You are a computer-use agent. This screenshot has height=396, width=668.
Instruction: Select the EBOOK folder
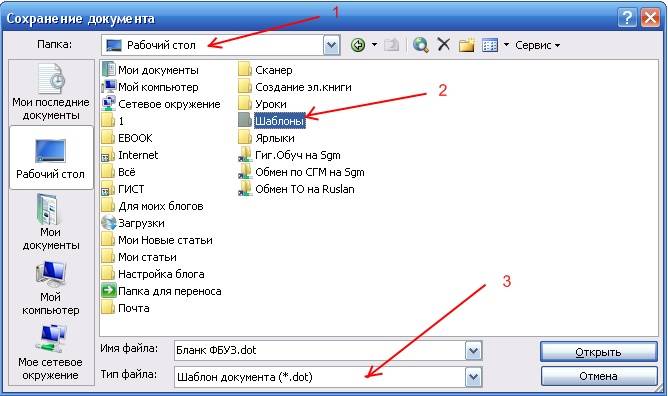point(127,138)
